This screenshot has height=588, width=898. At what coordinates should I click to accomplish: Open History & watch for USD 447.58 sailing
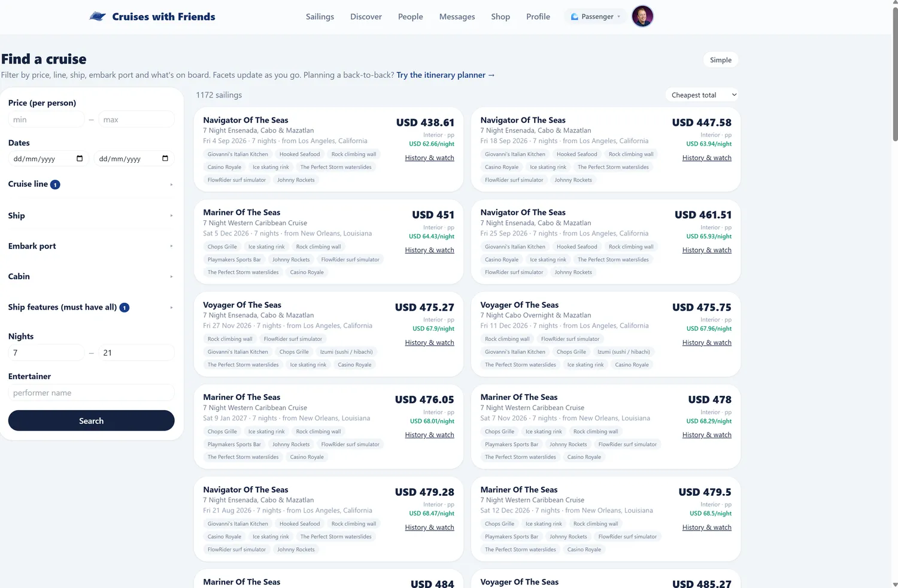coord(706,158)
